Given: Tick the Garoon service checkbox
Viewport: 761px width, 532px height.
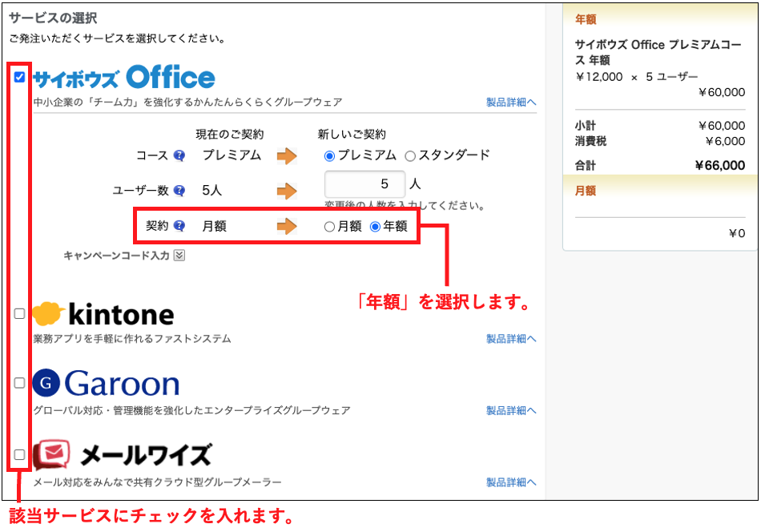Looking at the screenshot, I should 20,383.
